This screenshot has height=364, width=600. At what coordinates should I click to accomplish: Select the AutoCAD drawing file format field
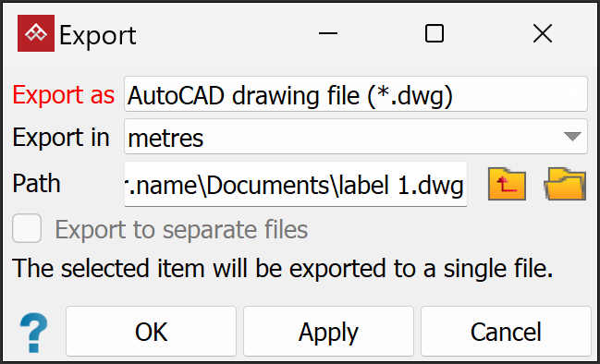[356, 94]
